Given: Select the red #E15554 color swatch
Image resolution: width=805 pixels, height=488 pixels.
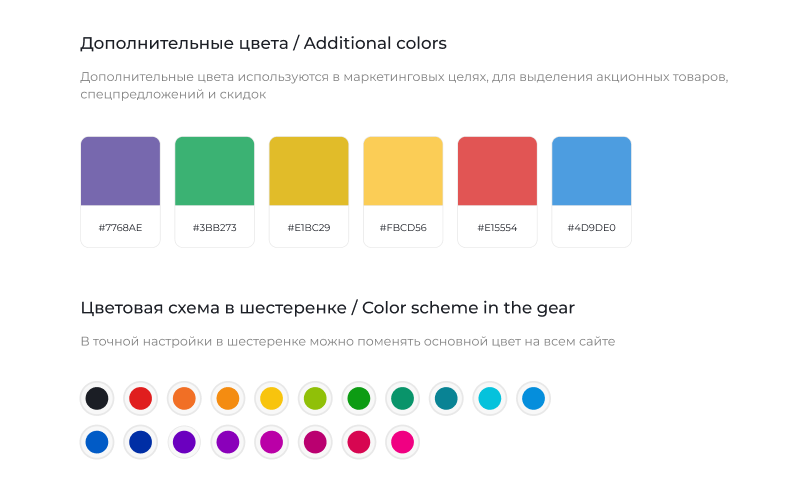Looking at the screenshot, I should point(497,192).
